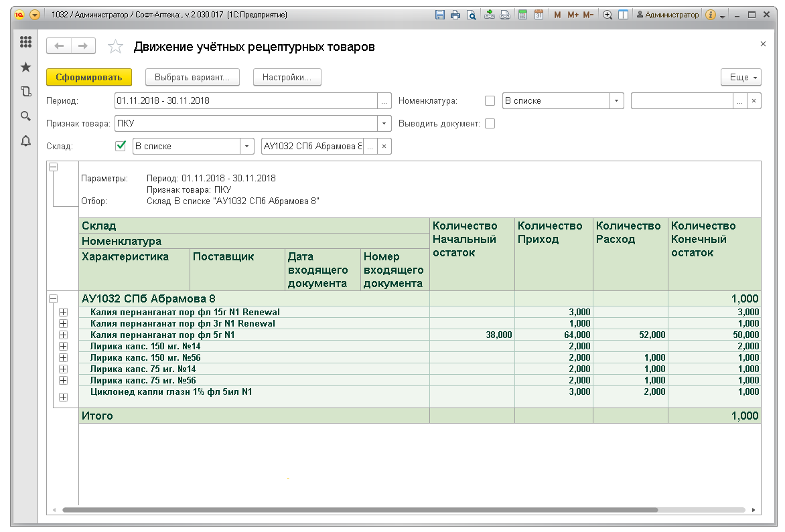
Task: Open the Еще menu
Action: click(741, 78)
